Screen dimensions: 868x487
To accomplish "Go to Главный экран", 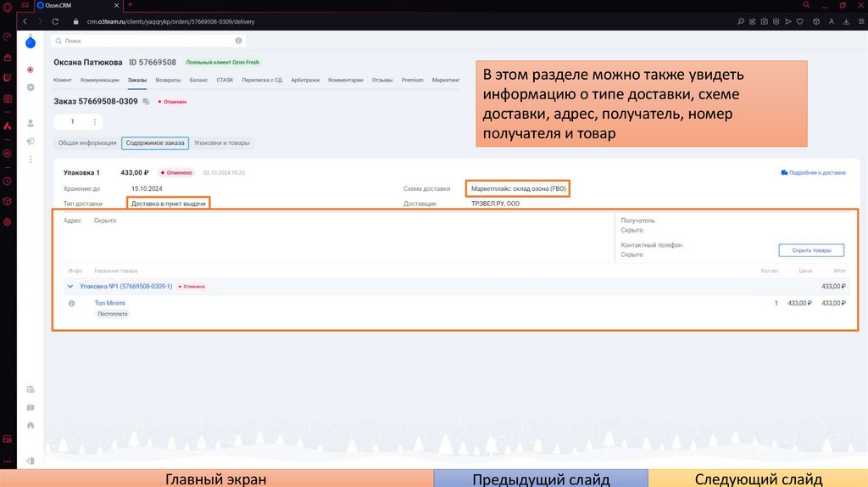I will pyautogui.click(x=216, y=479).
